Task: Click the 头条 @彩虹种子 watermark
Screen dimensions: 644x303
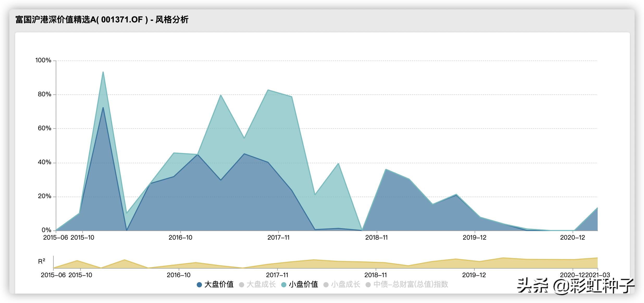Action: [x=575, y=286]
